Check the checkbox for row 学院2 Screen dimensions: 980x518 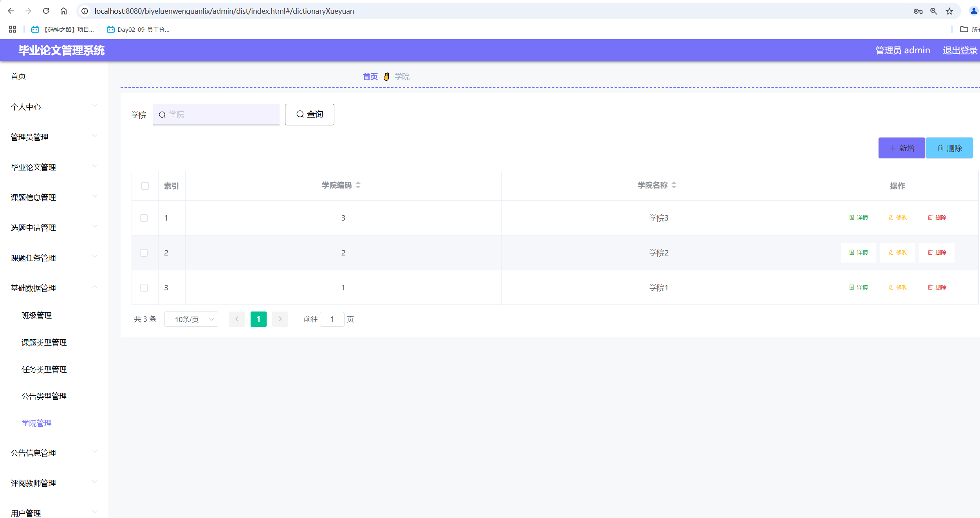coord(144,253)
